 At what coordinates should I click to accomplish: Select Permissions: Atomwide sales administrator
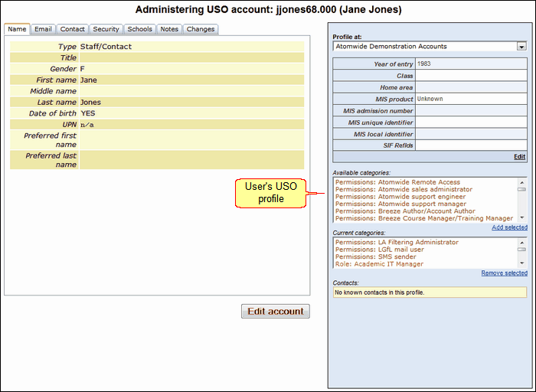[x=404, y=189]
